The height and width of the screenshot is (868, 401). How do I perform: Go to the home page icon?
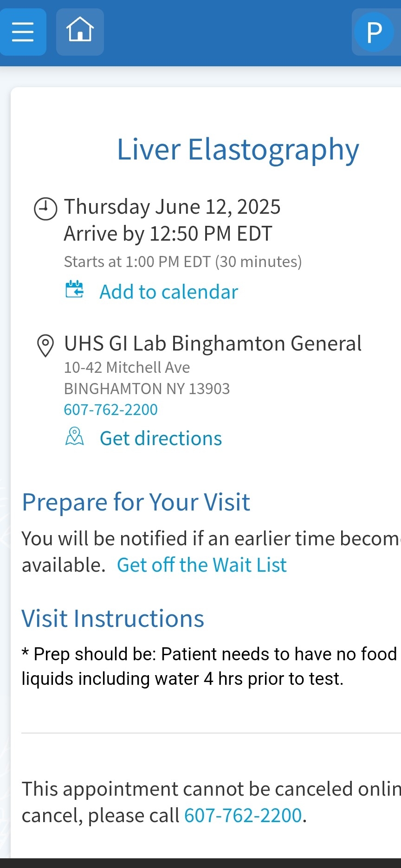pos(80,31)
